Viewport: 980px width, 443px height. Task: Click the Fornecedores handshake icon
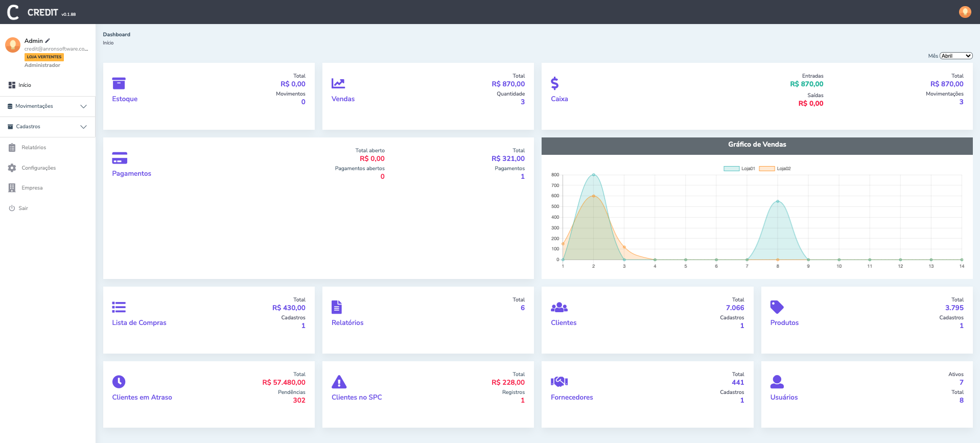559,382
